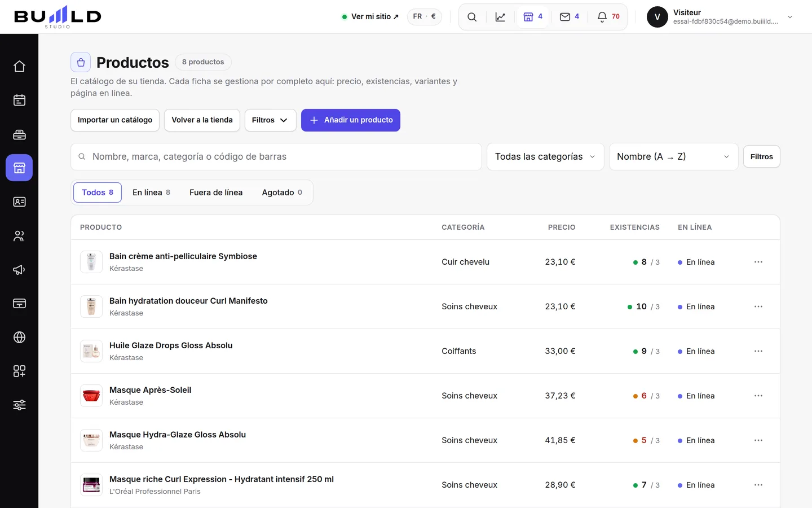Open the Nombre (A → Z) sort dropdown
The image size is (812, 508).
tap(673, 157)
